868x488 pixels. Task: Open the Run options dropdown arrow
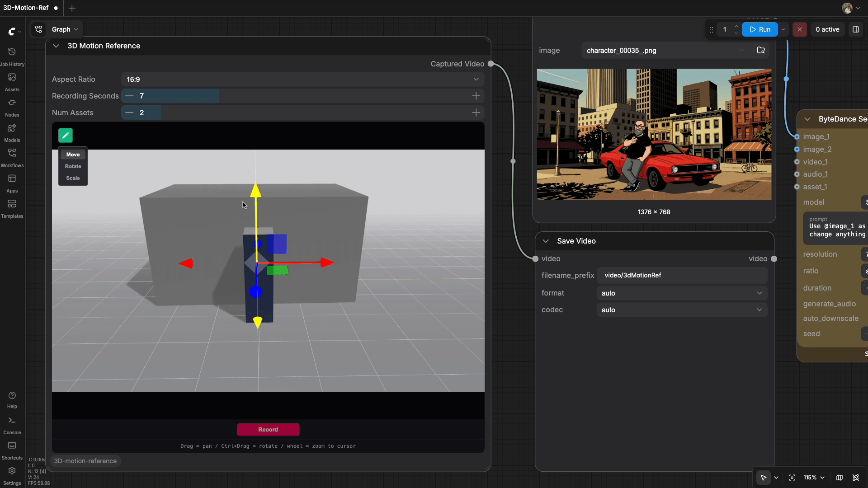[783, 29]
